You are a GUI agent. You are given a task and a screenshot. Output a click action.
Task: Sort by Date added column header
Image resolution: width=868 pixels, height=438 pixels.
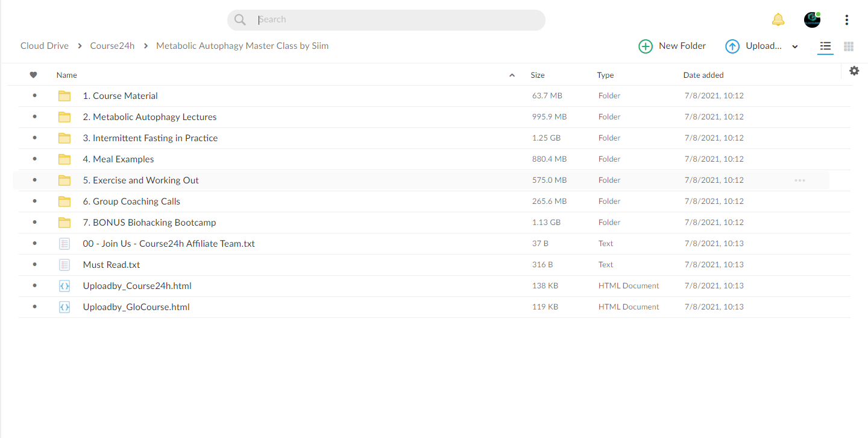tap(703, 75)
